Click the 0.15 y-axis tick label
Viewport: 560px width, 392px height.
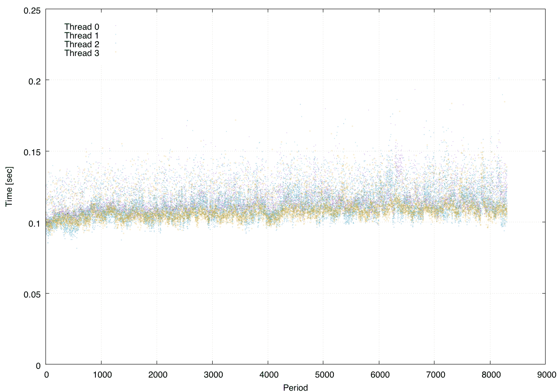(x=31, y=152)
